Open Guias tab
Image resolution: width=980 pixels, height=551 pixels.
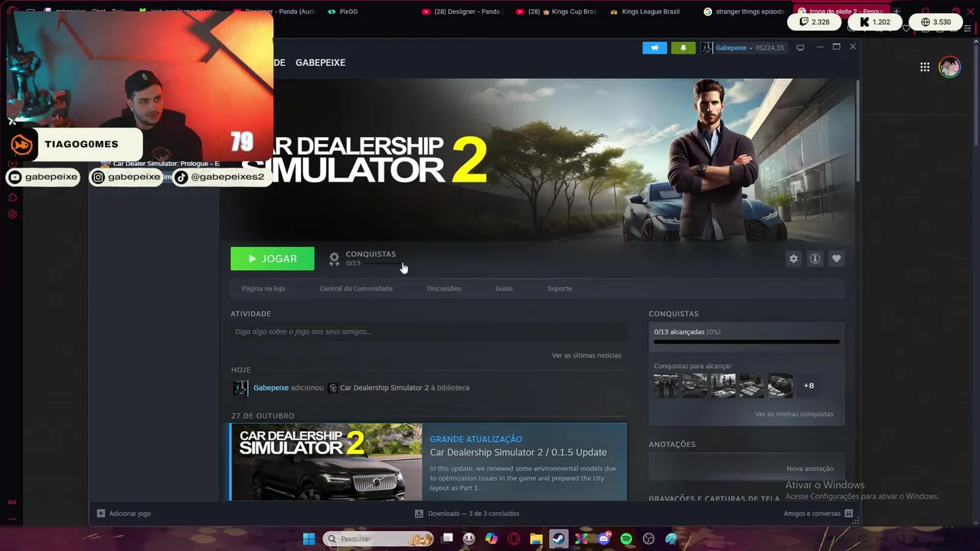point(504,289)
